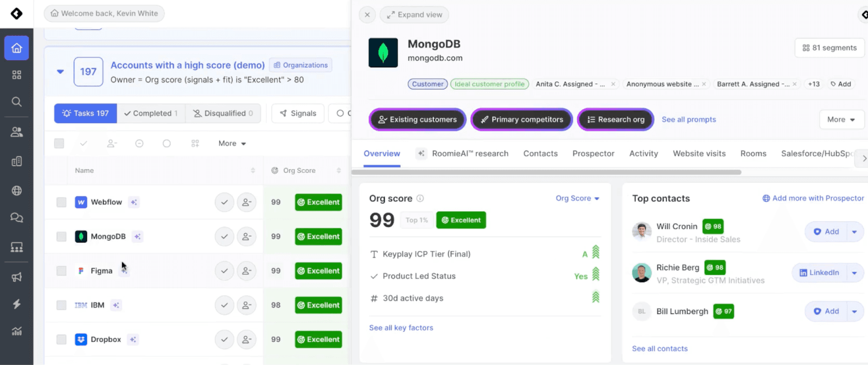Select the Tasks 197 tab
Image resolution: width=868 pixels, height=365 pixels.
coord(86,113)
